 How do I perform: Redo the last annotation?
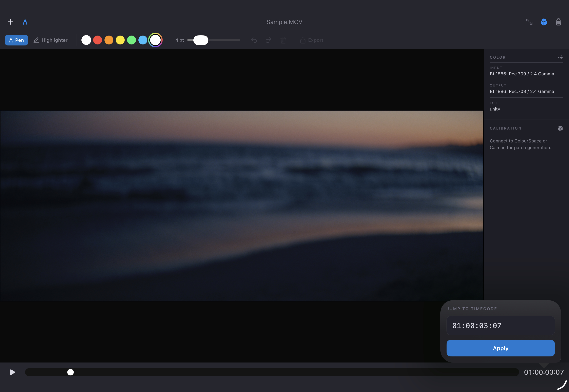point(268,40)
